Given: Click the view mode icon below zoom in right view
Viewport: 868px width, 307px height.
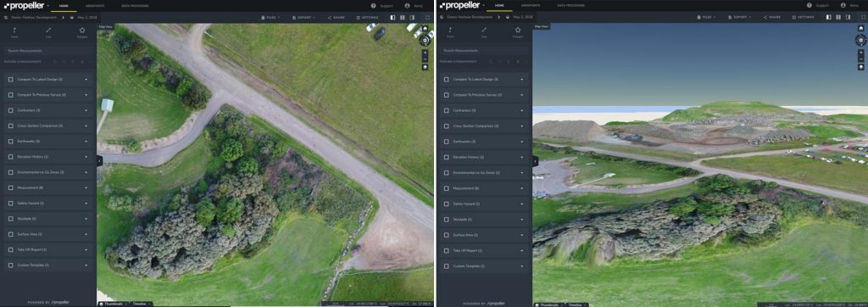Looking at the screenshot, I should (x=861, y=66).
